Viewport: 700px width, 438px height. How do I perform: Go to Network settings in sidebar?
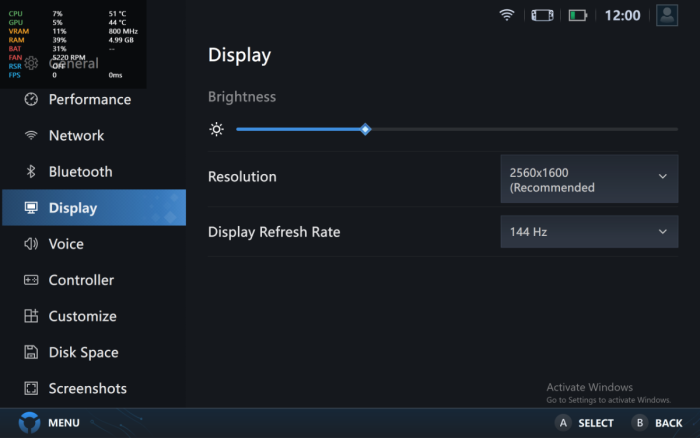click(x=76, y=136)
